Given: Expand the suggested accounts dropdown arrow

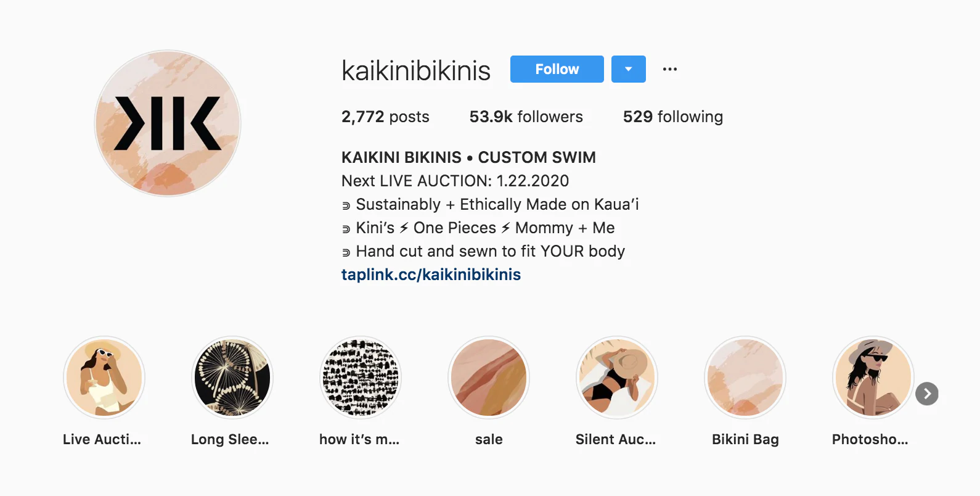Looking at the screenshot, I should (629, 69).
